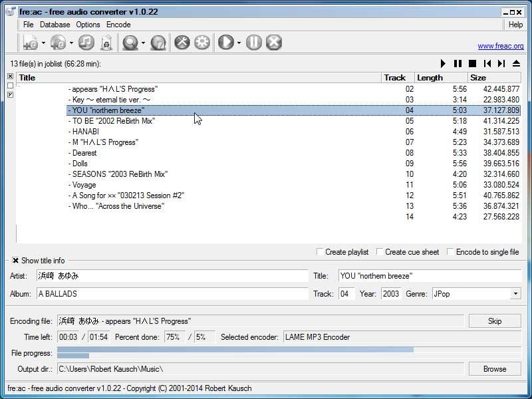This screenshot has height=399, width=532.
Task: Click into the Title field showing YOU "northern breeze"
Action: 430,276
